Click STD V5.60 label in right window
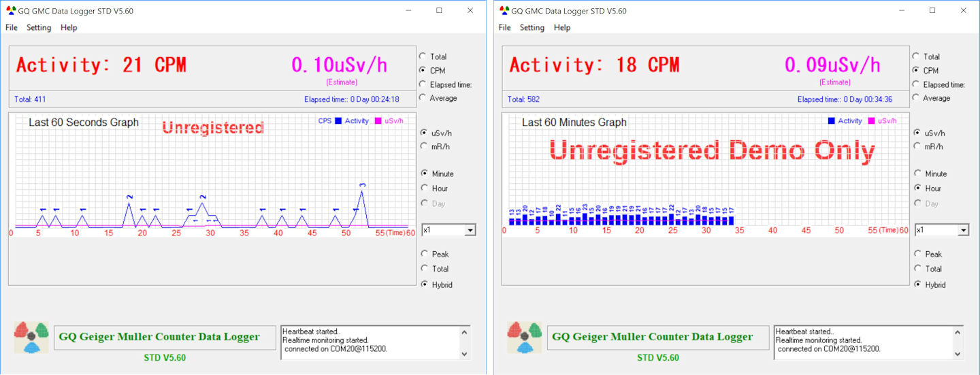 658,358
